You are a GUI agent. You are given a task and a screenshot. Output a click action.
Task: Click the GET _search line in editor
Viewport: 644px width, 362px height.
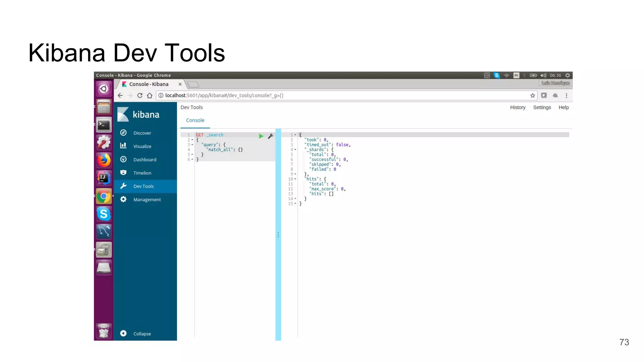(x=210, y=135)
